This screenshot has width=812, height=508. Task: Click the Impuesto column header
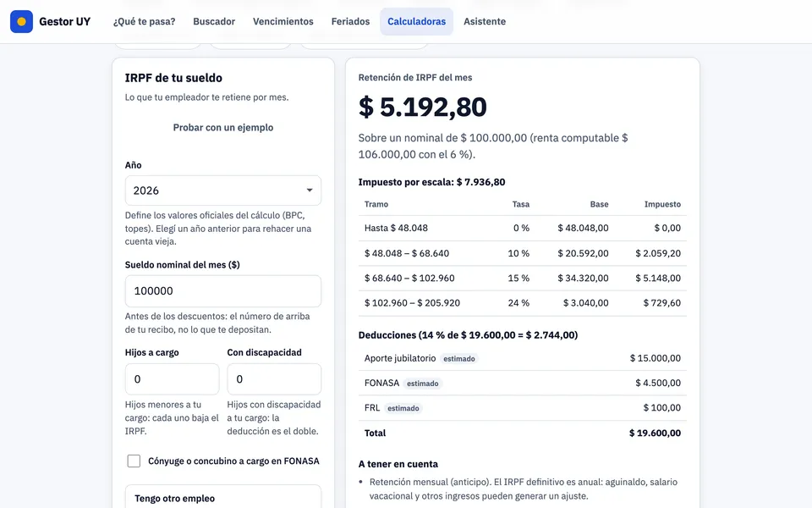pos(662,204)
